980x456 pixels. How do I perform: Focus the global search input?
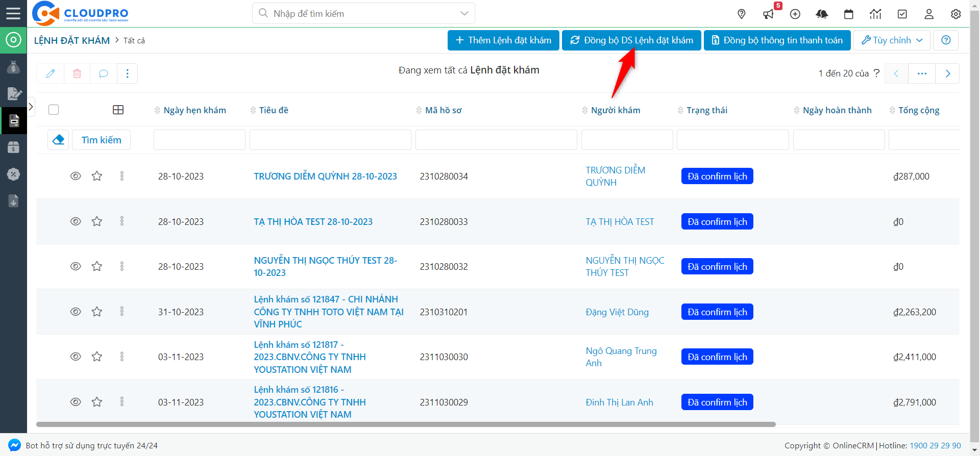pyautogui.click(x=363, y=14)
